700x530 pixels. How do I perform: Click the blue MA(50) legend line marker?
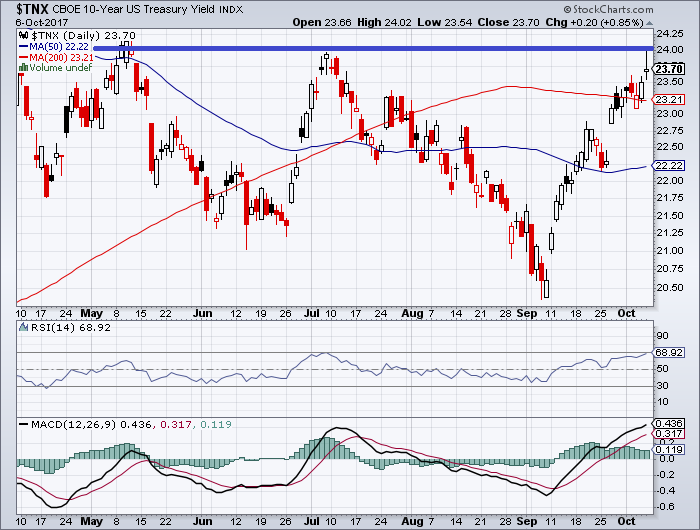(22, 47)
